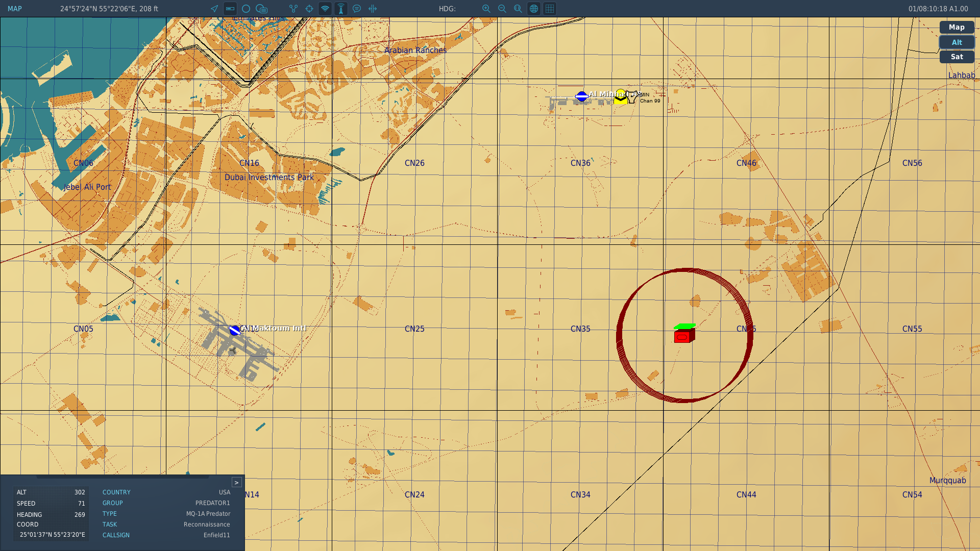Zoom in with the magnifier plus icon

(x=486, y=9)
